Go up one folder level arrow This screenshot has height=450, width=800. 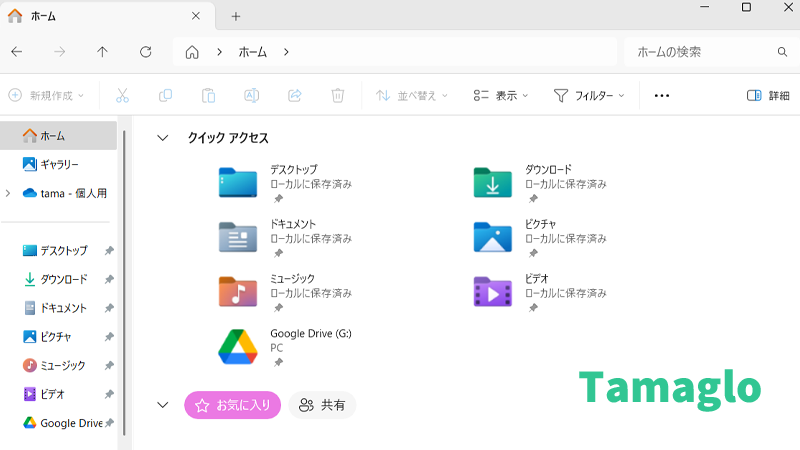point(102,52)
